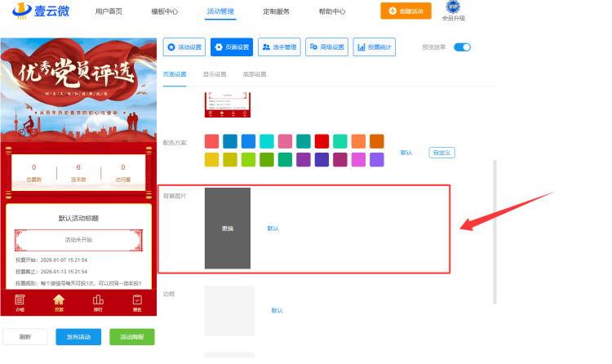612x364 pixels.
Task: Click 创建活动 orange button
Action: [406, 11]
